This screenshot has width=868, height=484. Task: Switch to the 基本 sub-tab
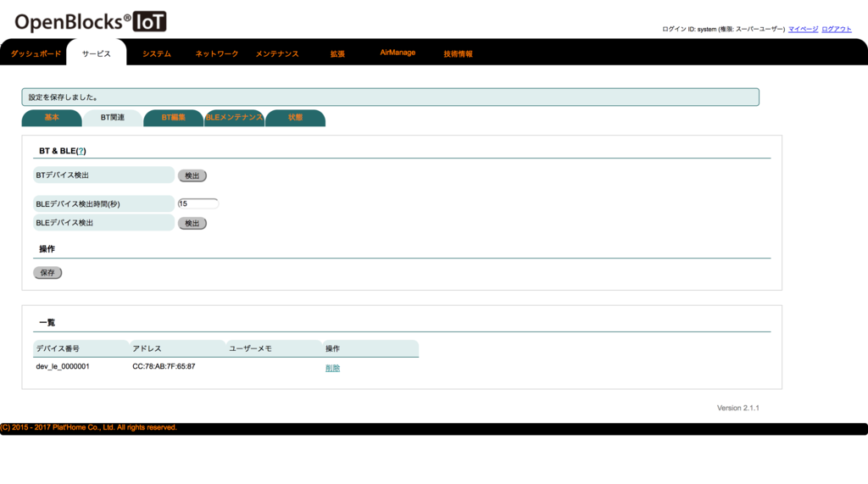[52, 118]
